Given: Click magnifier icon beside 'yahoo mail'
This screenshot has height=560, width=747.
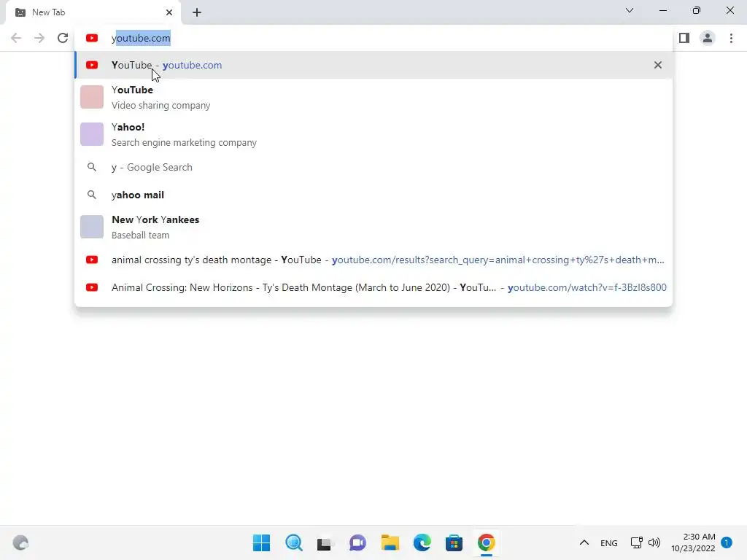Looking at the screenshot, I should tap(92, 195).
